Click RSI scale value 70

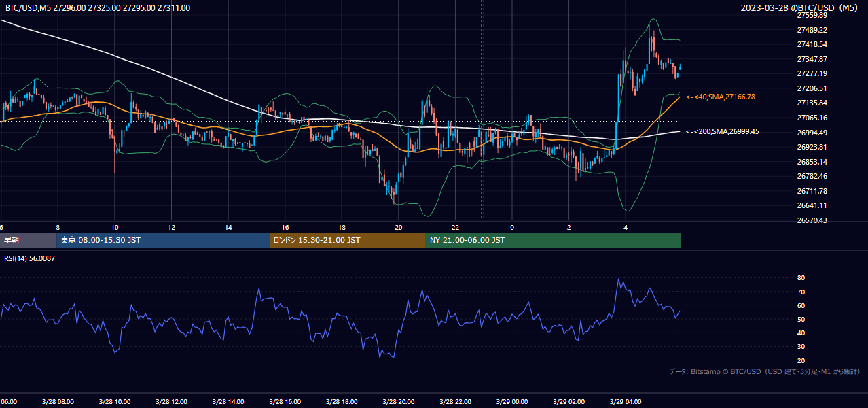pyautogui.click(x=801, y=292)
